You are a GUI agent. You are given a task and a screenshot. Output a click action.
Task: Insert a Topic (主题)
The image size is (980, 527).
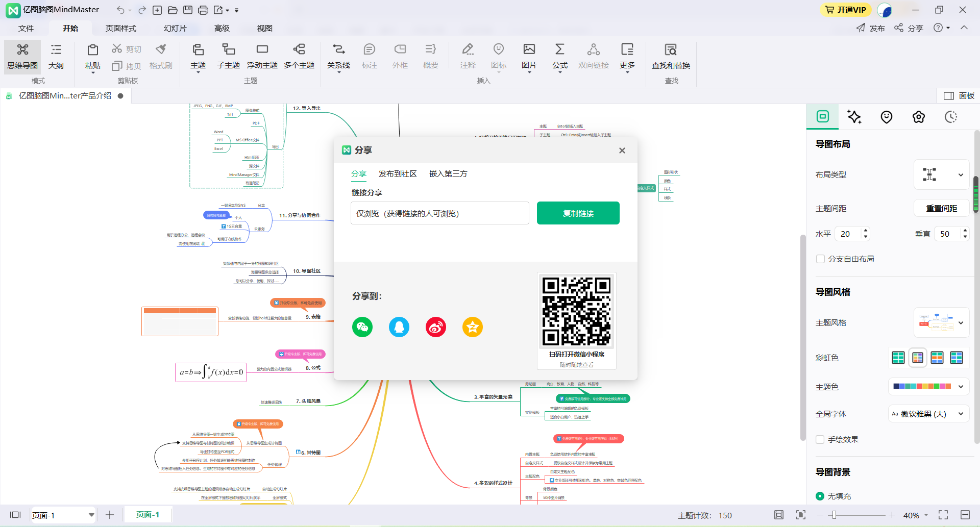(x=198, y=57)
